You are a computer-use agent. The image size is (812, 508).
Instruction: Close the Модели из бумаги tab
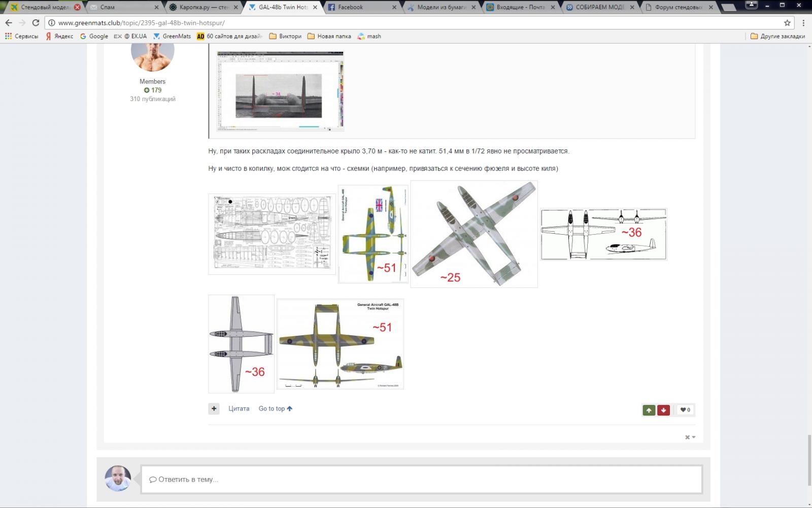[473, 7]
